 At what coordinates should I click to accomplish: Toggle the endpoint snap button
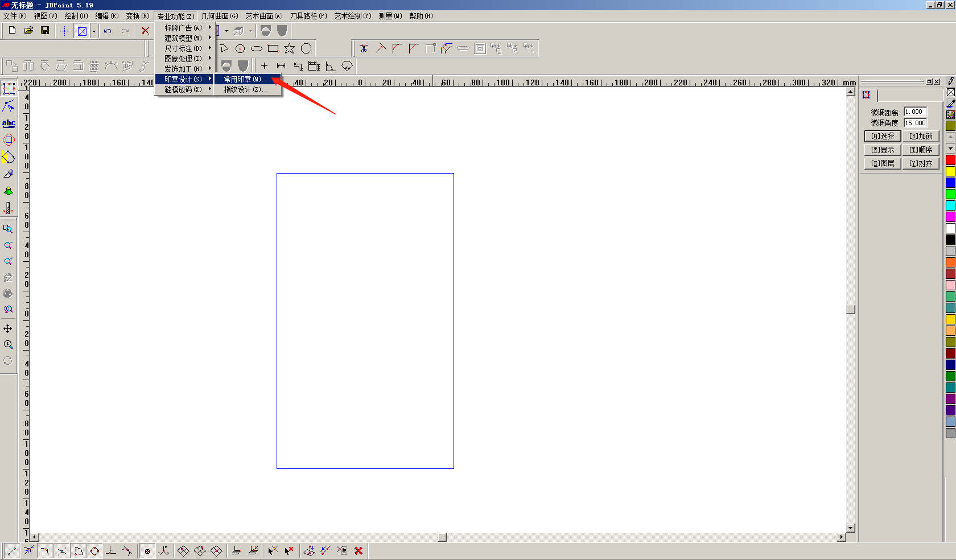tap(12, 551)
